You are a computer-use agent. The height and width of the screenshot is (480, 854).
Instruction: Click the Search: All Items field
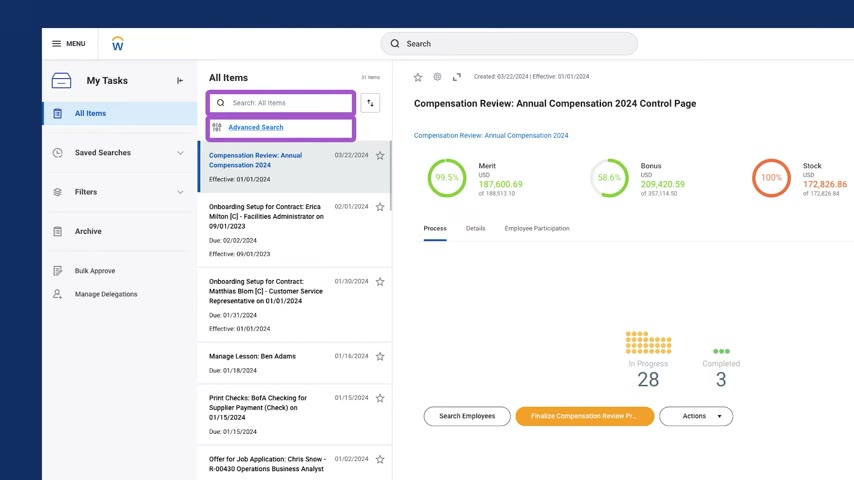281,102
